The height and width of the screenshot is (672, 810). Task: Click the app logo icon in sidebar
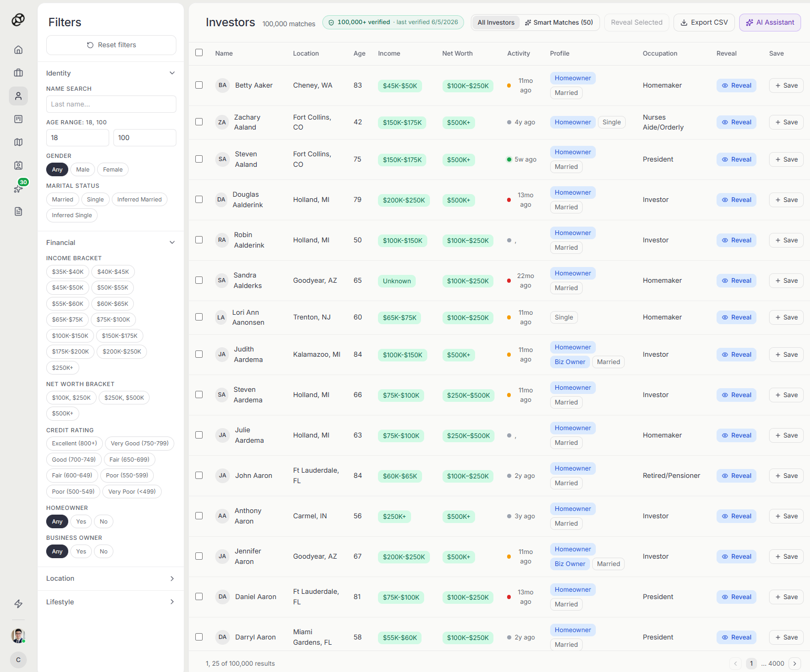click(18, 19)
